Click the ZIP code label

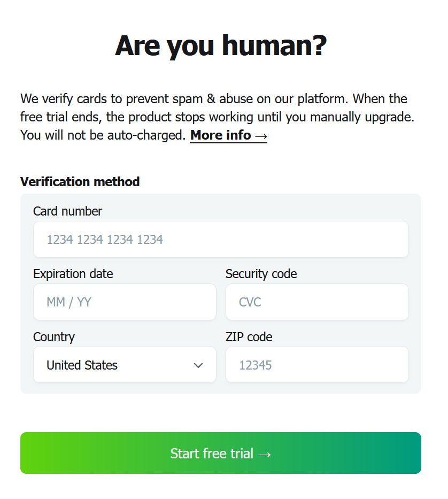(249, 337)
